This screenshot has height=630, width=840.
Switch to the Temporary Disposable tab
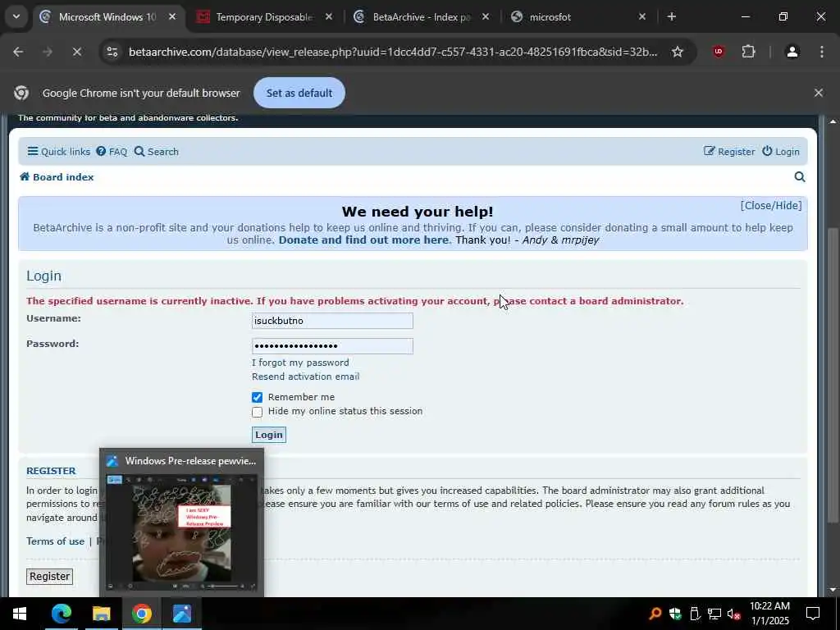point(264,17)
